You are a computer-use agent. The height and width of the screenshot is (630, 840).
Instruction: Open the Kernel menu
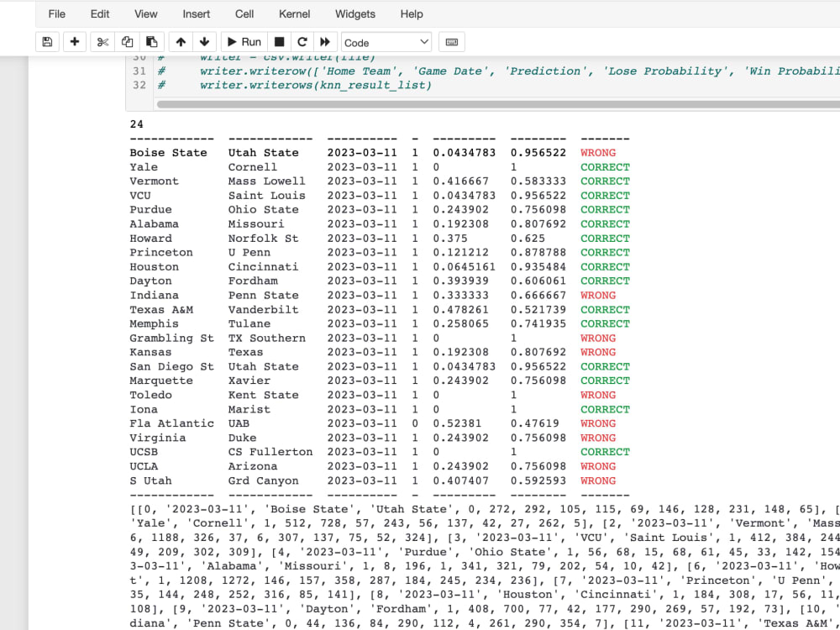294,13
